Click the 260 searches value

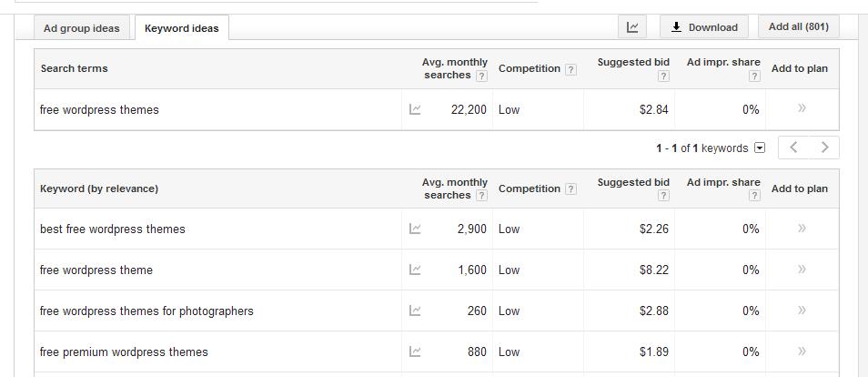(477, 311)
